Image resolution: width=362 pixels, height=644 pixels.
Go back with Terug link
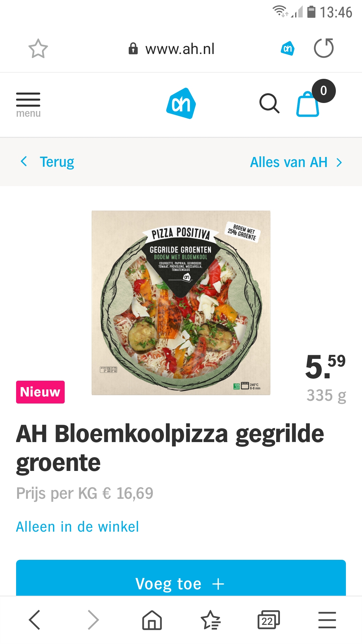pyautogui.click(x=57, y=162)
